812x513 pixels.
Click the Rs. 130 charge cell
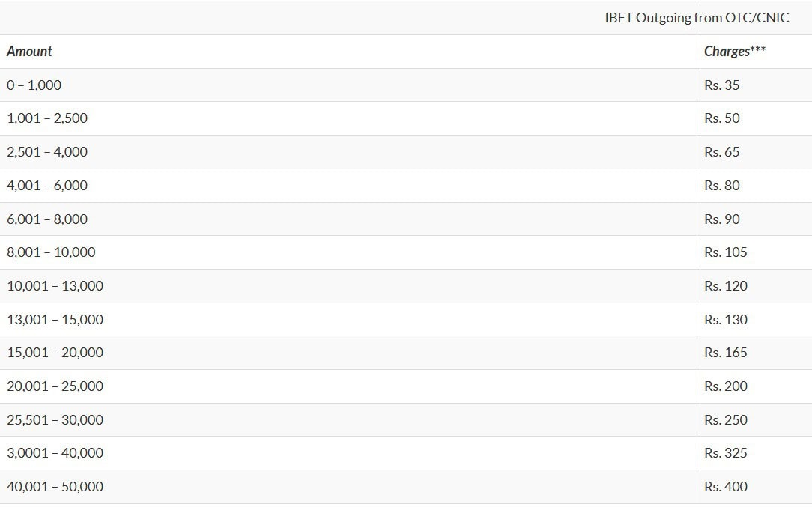pyautogui.click(x=754, y=319)
